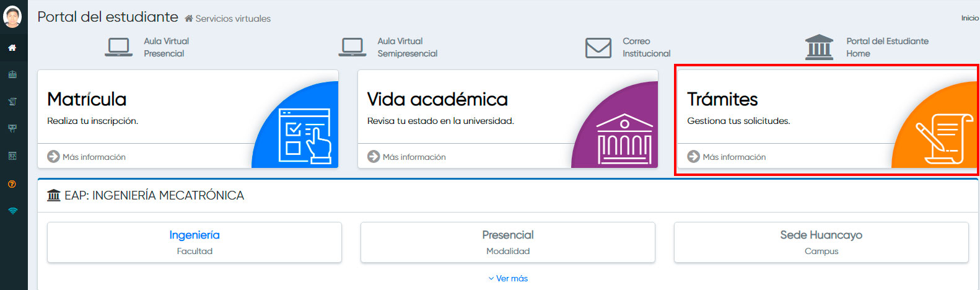The height and width of the screenshot is (290, 980).
Task: Select the Presencial Modalidad card
Action: click(x=508, y=242)
